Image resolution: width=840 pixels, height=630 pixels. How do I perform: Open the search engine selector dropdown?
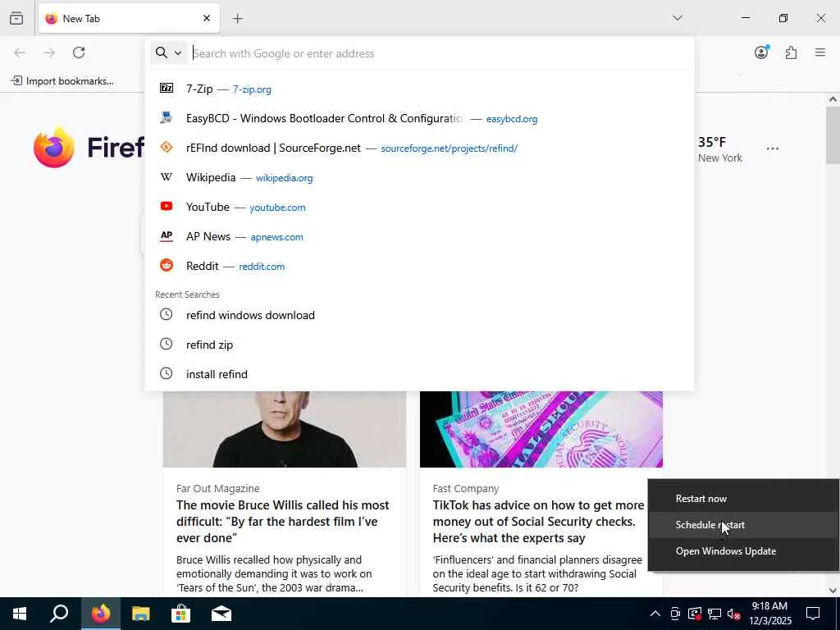coord(169,52)
